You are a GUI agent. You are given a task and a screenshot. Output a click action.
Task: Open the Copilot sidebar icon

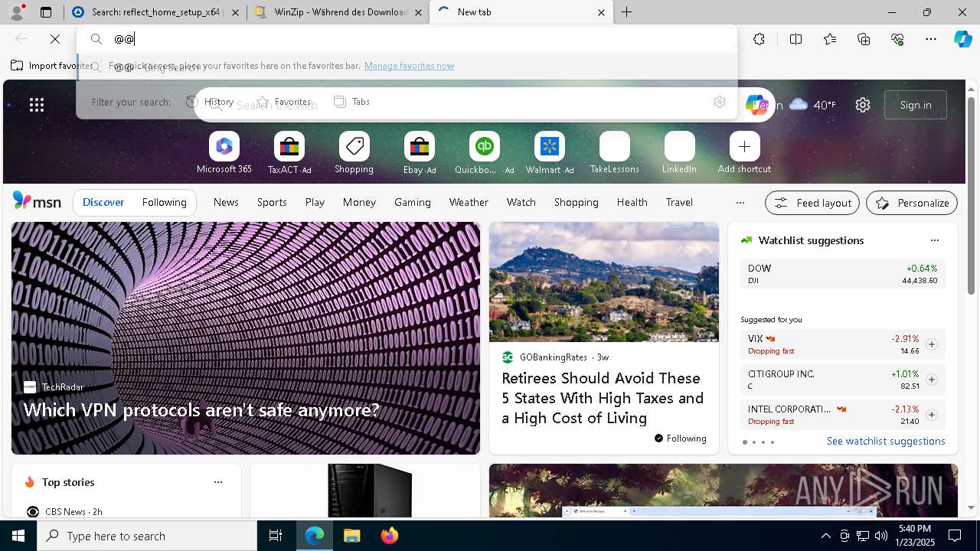click(962, 39)
